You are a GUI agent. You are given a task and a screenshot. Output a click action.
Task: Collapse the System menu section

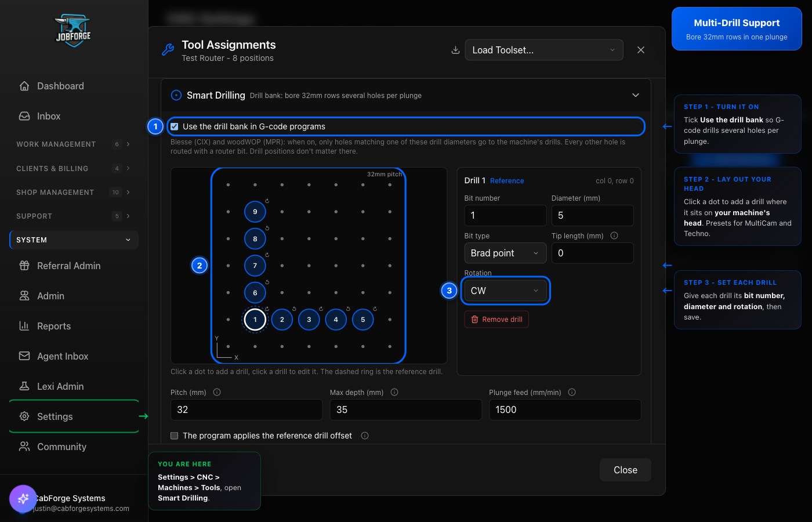tap(74, 240)
